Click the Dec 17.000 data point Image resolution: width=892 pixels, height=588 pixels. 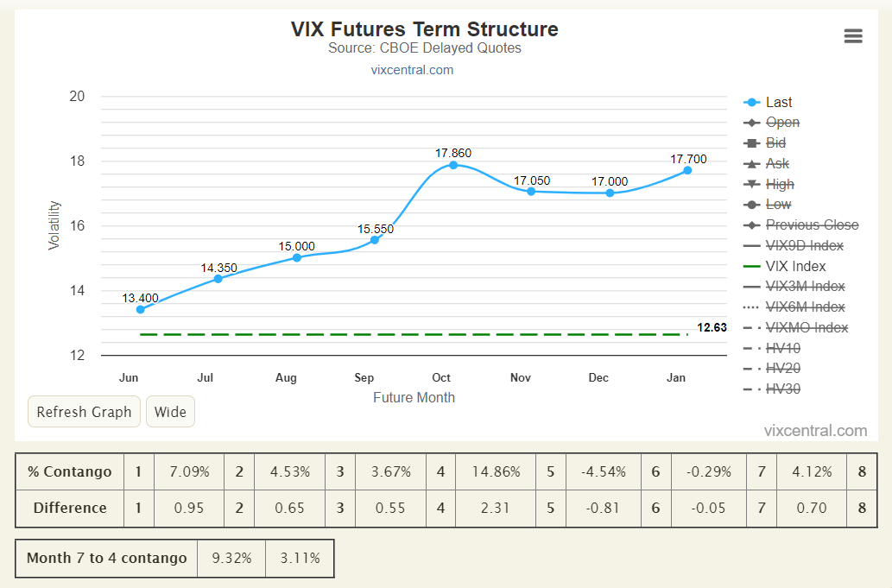[x=610, y=193]
